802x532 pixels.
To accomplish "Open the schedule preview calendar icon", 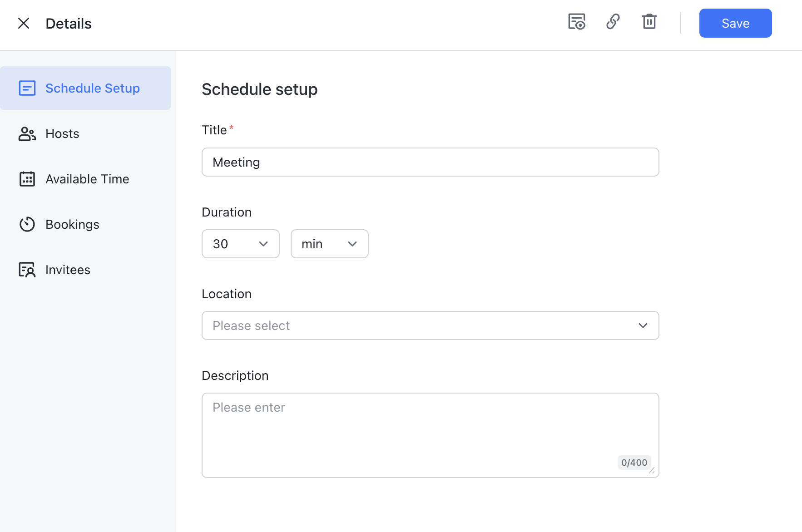I will 576,21.
